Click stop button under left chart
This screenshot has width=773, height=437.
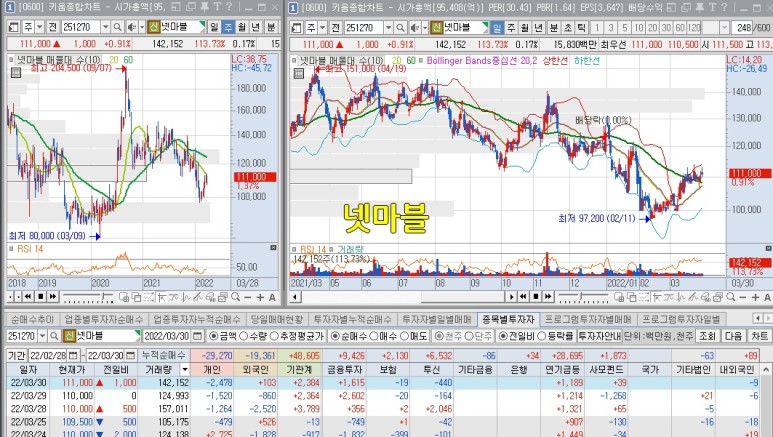(x=40, y=297)
